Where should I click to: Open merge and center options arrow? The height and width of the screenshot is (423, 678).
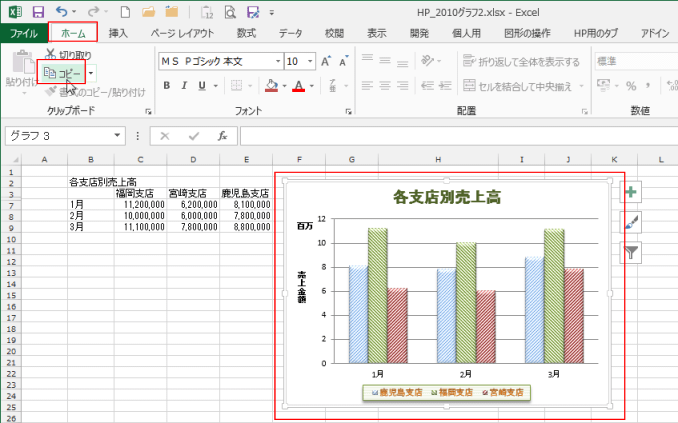pyautogui.click(x=582, y=86)
